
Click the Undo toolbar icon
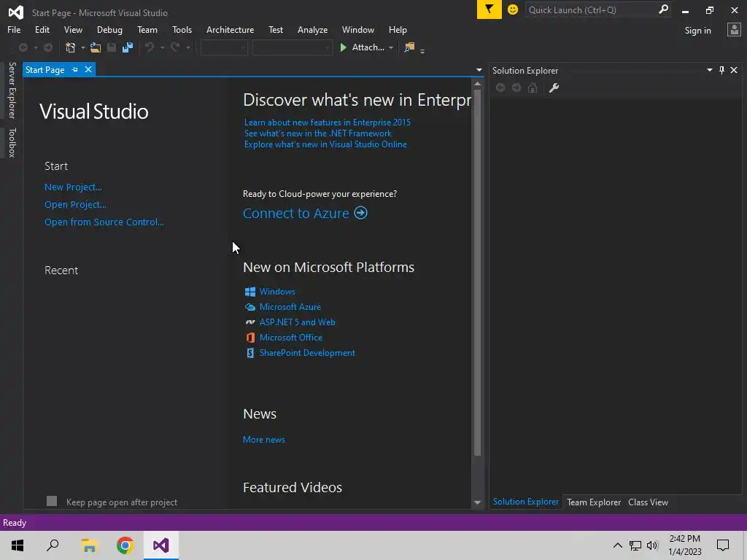point(150,47)
